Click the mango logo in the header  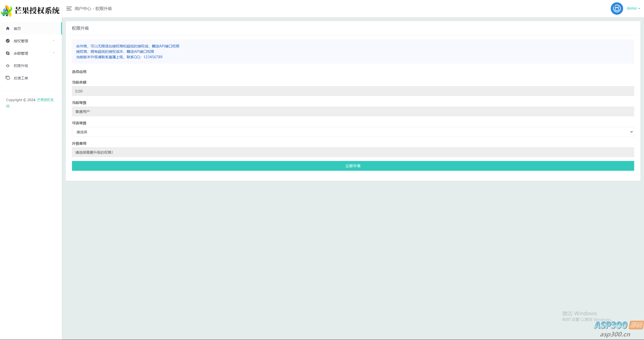pyautogui.click(x=7, y=11)
